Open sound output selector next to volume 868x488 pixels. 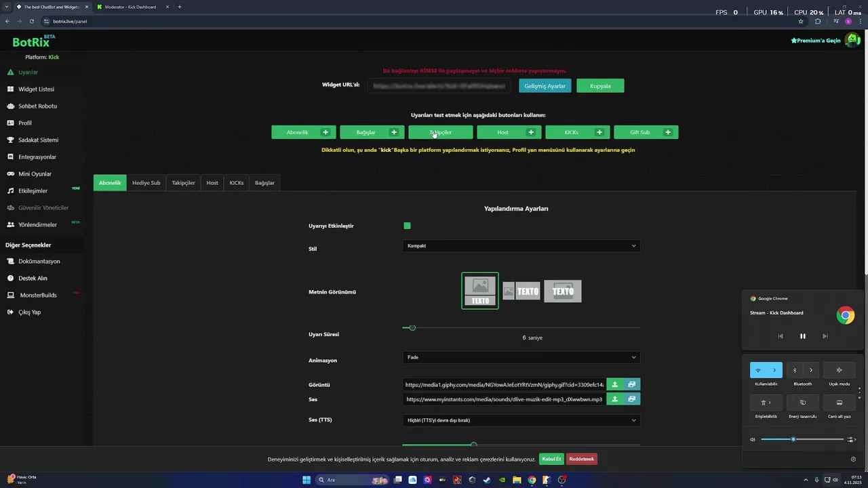(x=852, y=439)
